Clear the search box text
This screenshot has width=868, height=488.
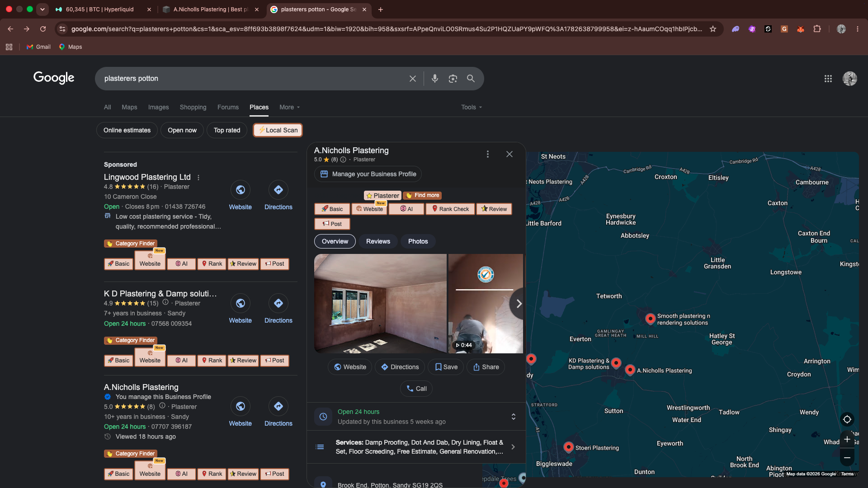pyautogui.click(x=413, y=79)
